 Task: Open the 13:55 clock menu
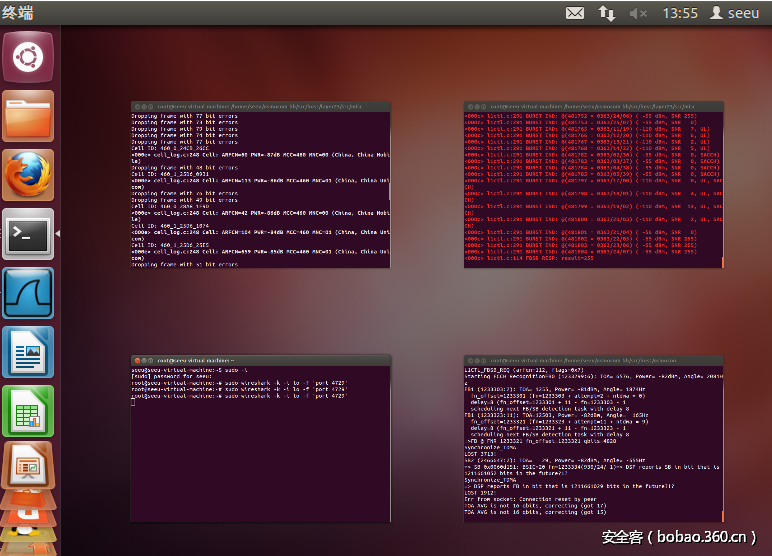(x=680, y=13)
